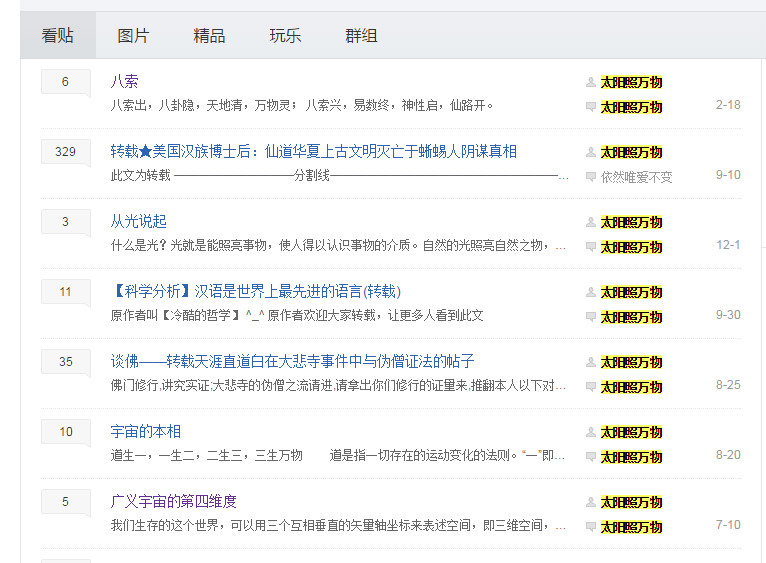
Task: Click author icon in the 329-reply post row
Action: (x=591, y=152)
